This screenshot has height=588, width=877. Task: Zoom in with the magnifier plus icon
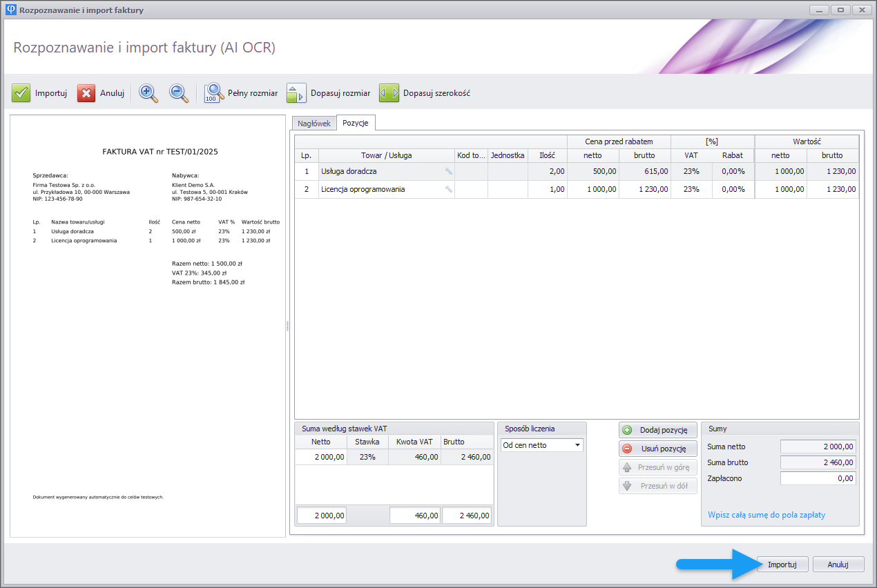tap(148, 93)
